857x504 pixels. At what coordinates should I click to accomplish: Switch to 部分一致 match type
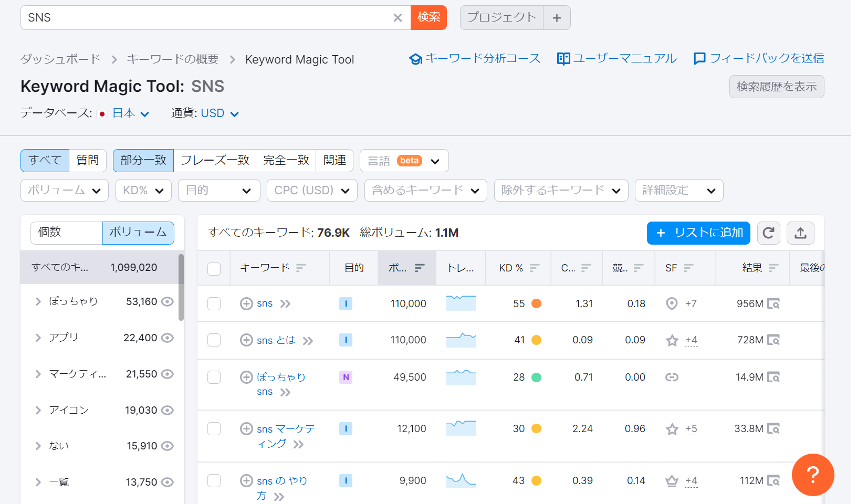(x=143, y=161)
